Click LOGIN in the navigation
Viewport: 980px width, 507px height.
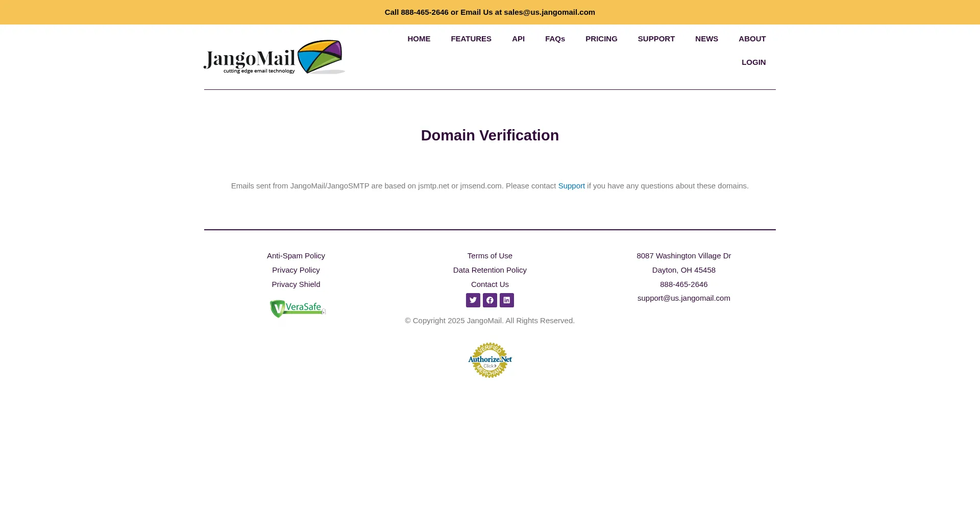coord(753,62)
